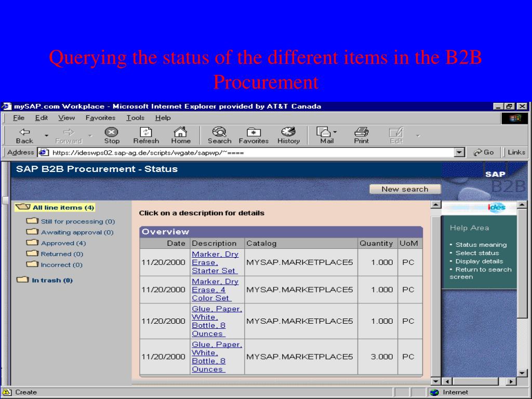
Task: Click the Still for processing folder icon
Action: (32, 221)
